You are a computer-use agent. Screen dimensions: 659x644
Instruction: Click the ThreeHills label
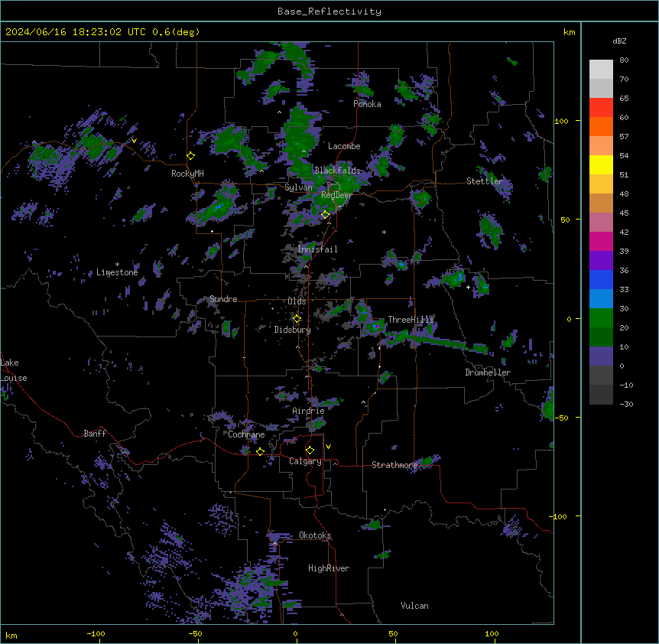[411, 320]
